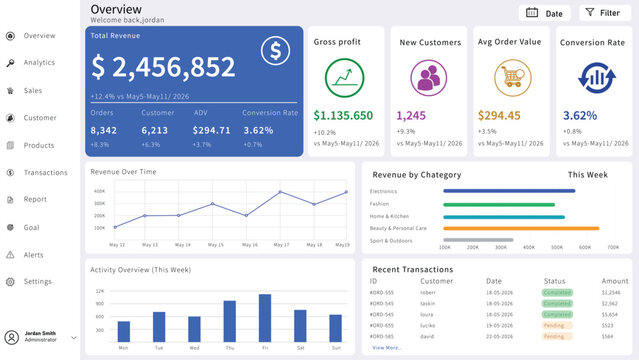
Task: Click the Status column header
Action: [x=555, y=281]
